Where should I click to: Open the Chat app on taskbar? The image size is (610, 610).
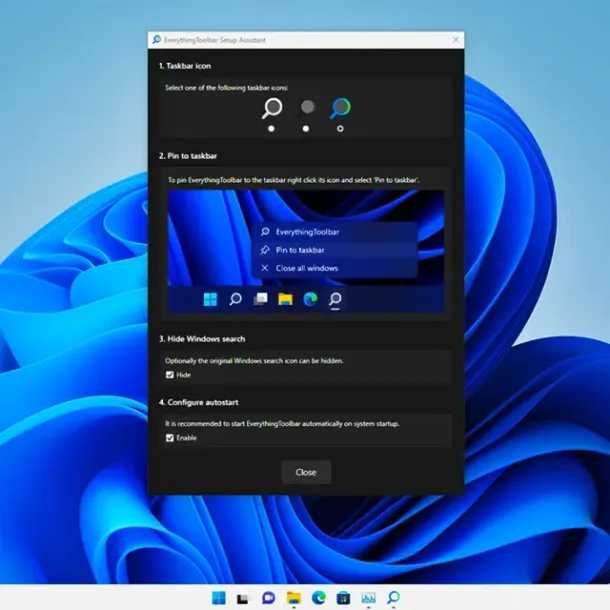coord(268,598)
